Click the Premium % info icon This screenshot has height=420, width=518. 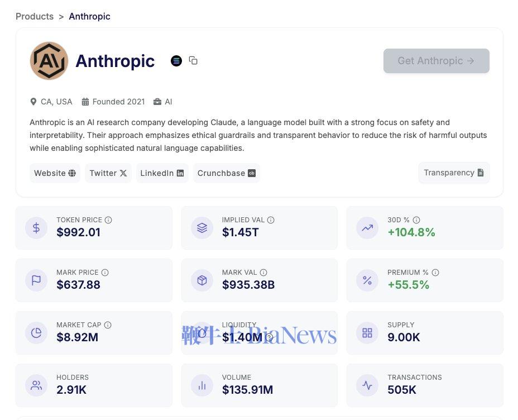pos(435,273)
